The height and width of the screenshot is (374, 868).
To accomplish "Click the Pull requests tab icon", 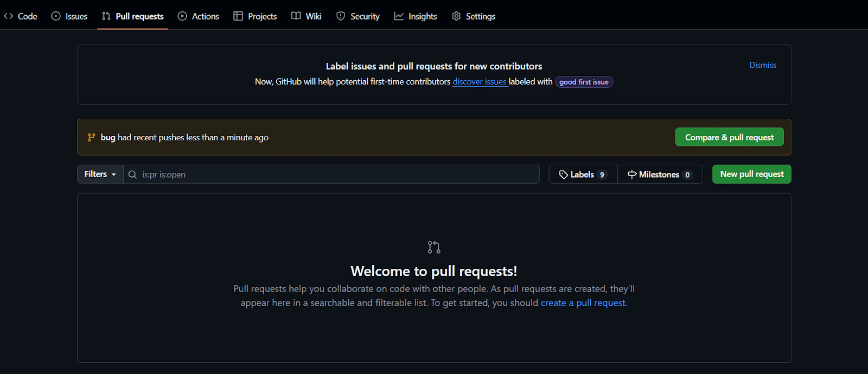I will pos(106,16).
